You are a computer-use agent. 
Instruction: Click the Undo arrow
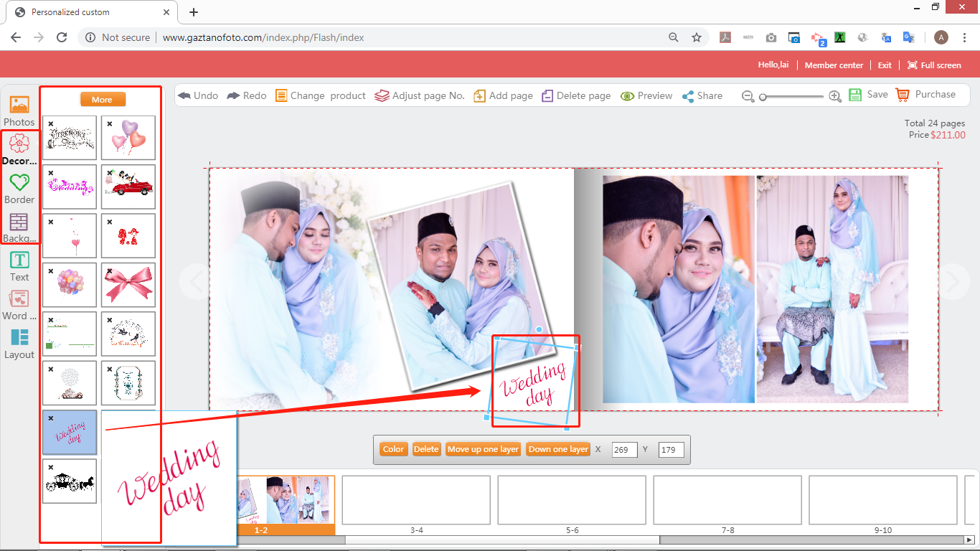[184, 95]
